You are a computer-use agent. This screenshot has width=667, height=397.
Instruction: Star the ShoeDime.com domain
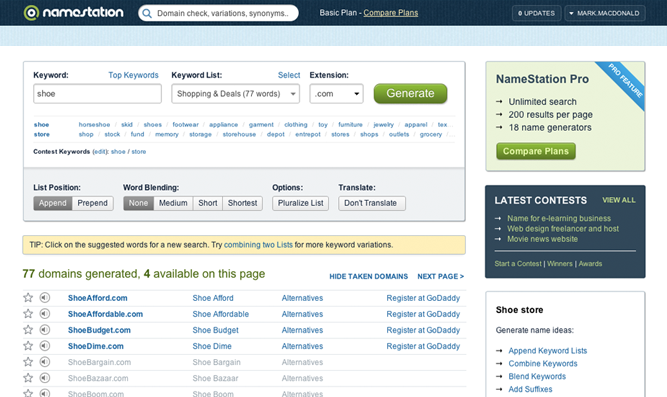(28, 346)
